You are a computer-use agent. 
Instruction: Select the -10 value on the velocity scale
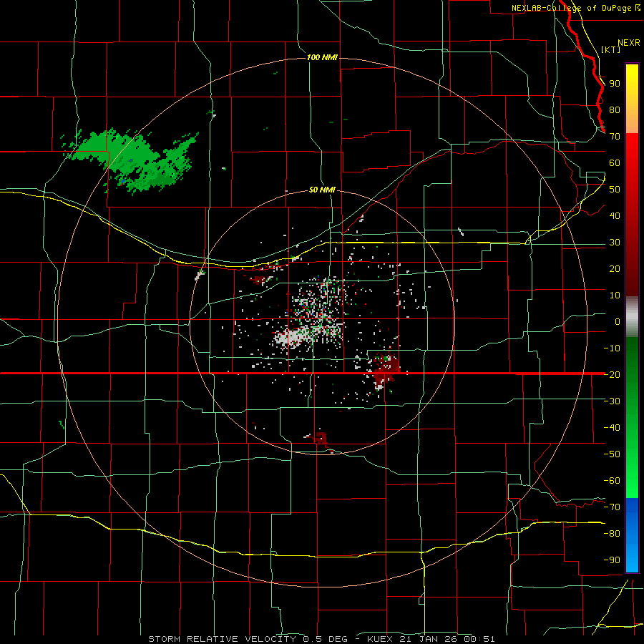click(612, 348)
